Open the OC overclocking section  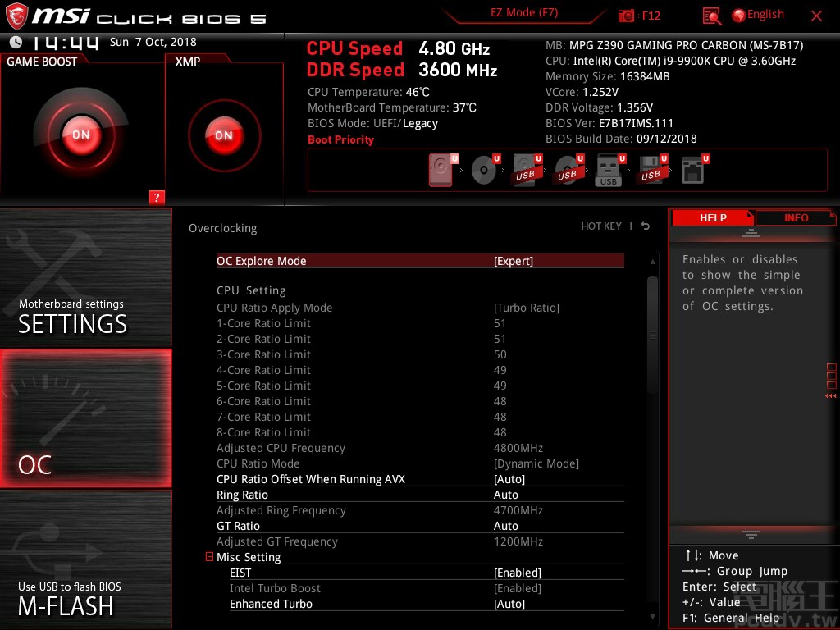point(85,418)
